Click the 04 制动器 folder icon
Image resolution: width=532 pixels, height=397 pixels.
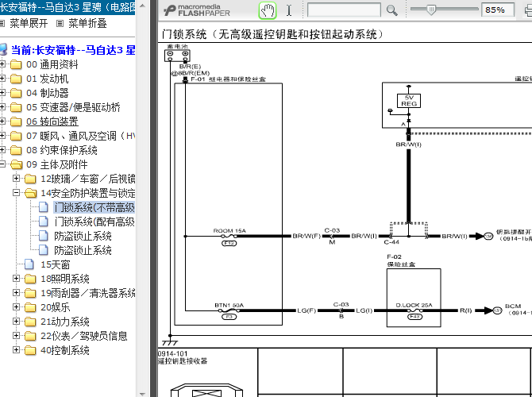(x=16, y=93)
